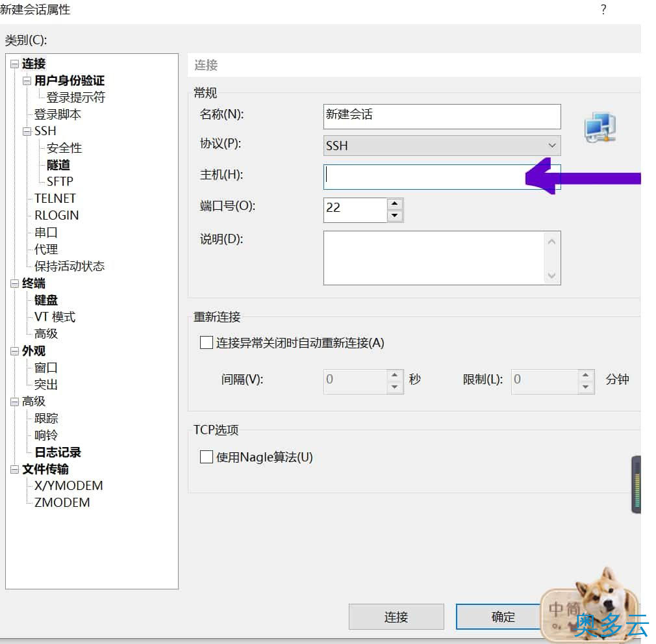Select SSH in category tree
Image resolution: width=656 pixels, height=644 pixels.
pos(45,131)
